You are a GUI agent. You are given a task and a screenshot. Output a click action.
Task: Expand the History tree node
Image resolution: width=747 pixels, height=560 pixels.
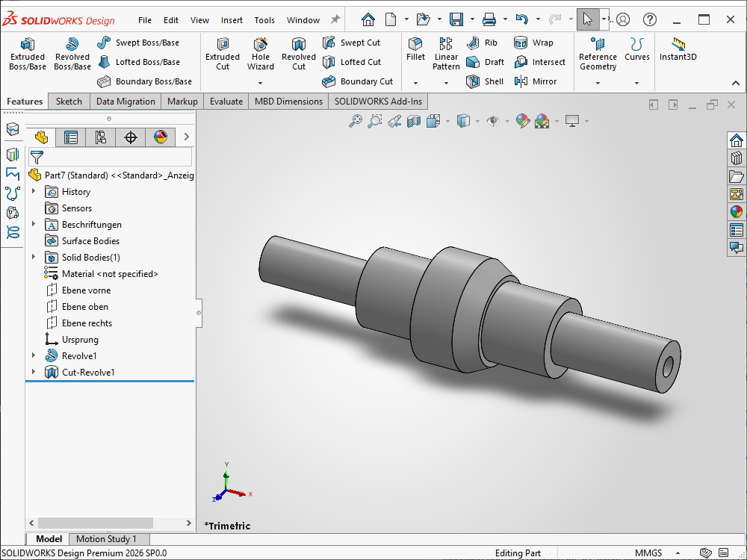tap(33, 192)
